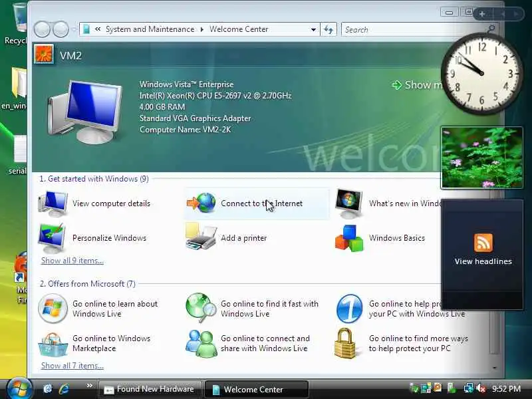
Task: Open Go online to connect and share icon
Action: click(x=201, y=344)
